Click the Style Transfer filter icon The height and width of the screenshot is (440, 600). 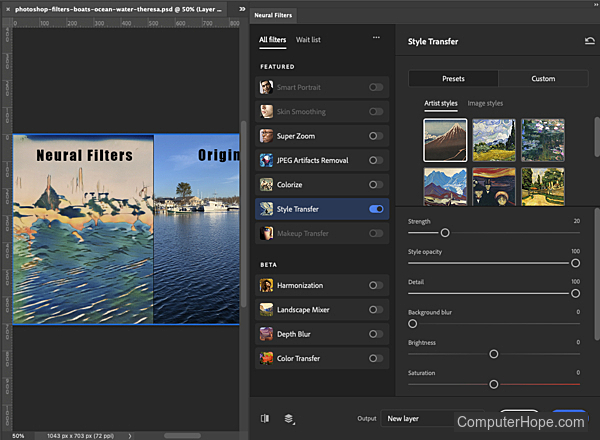[x=266, y=209]
